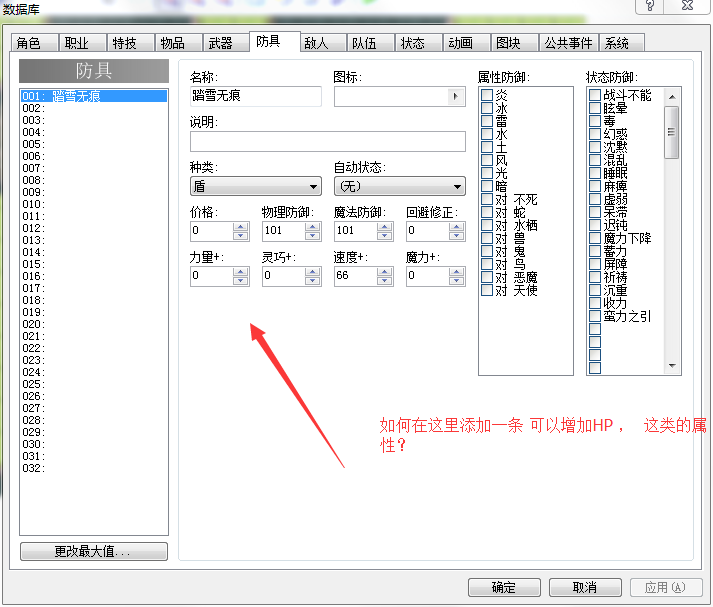Switch to the 动画 tab
Image resolution: width=713 pixels, height=607 pixels.
tap(467, 43)
